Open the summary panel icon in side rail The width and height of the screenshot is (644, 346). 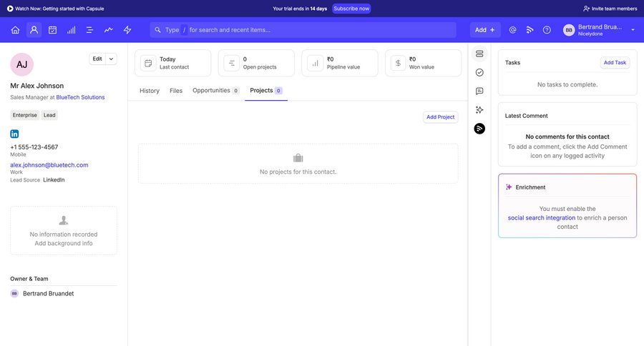(479, 54)
